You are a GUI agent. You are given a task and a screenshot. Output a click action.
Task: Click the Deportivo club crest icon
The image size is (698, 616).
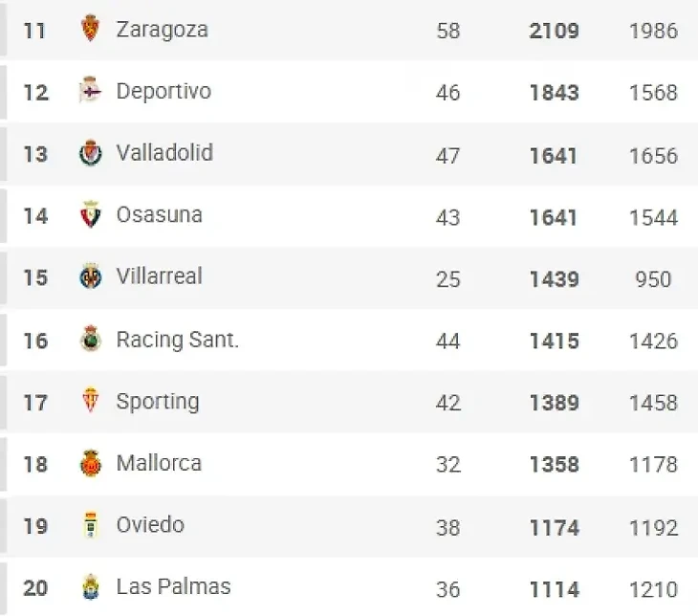pos(91,90)
